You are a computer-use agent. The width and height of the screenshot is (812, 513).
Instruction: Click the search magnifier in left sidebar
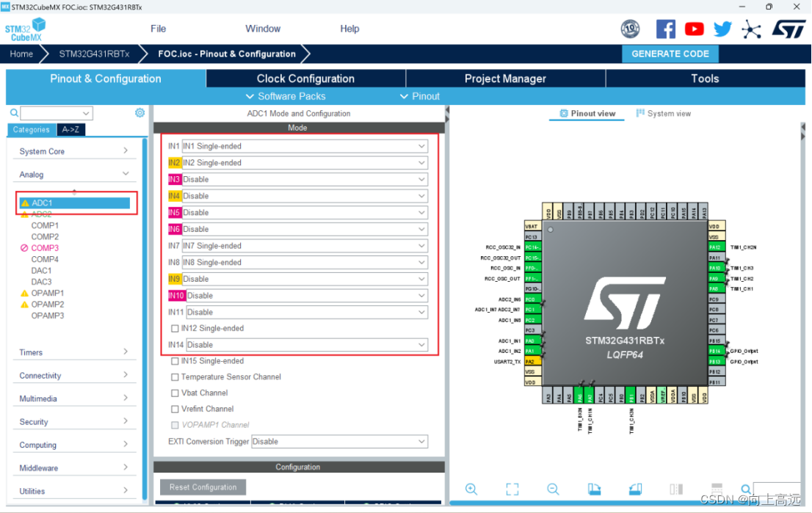click(15, 113)
